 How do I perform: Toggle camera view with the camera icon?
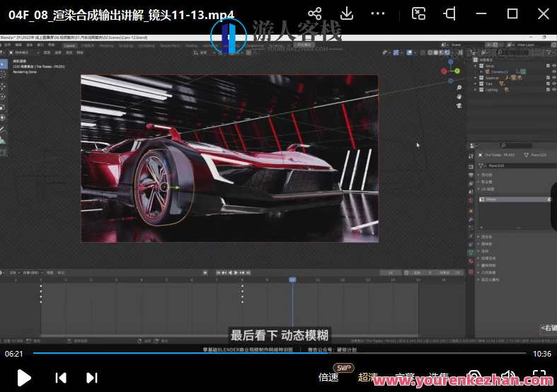[x=459, y=105]
